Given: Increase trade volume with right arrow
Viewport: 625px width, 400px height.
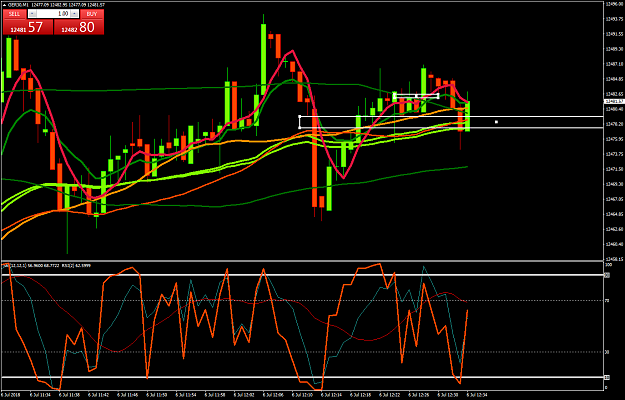Looking at the screenshot, I should [x=74, y=14].
